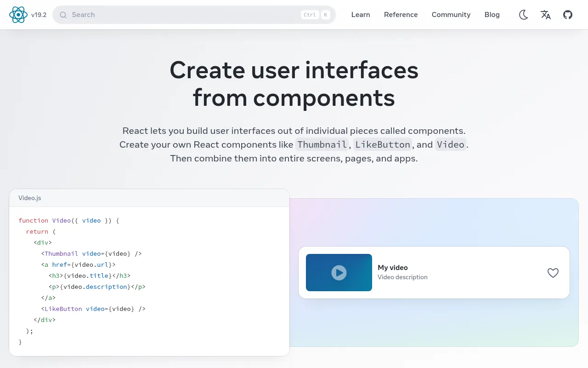The image size is (588, 368).
Task: Open the GitHub repository icon
Action: [568, 15]
